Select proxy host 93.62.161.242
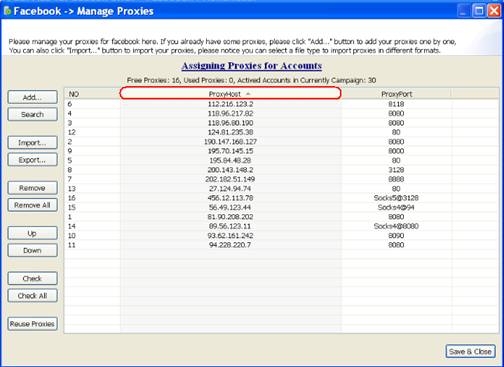This screenshot has width=504, height=367. (230, 235)
